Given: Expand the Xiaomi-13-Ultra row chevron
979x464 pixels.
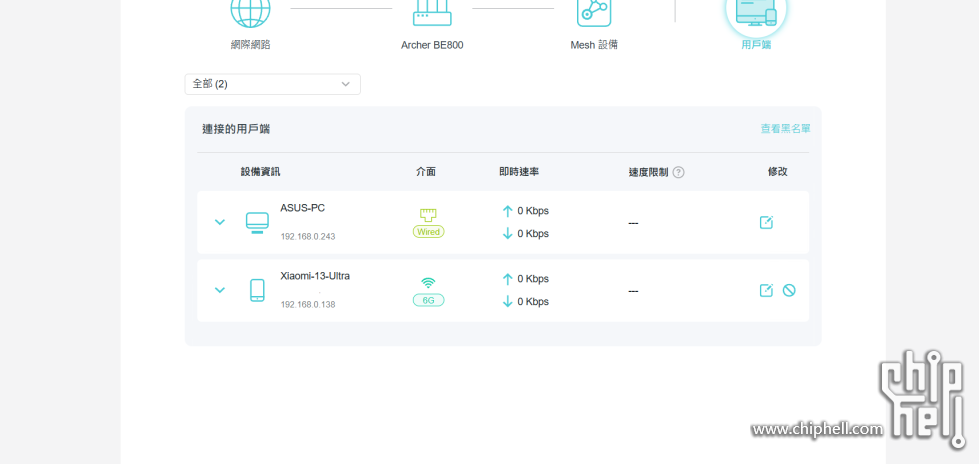Looking at the screenshot, I should tap(220, 290).
